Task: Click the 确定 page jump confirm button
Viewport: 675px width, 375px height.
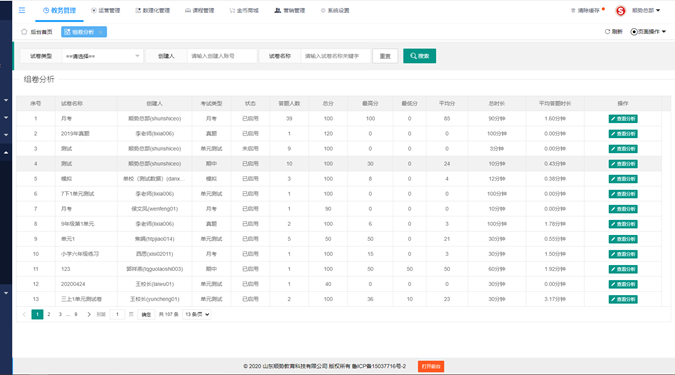Action: (146, 314)
